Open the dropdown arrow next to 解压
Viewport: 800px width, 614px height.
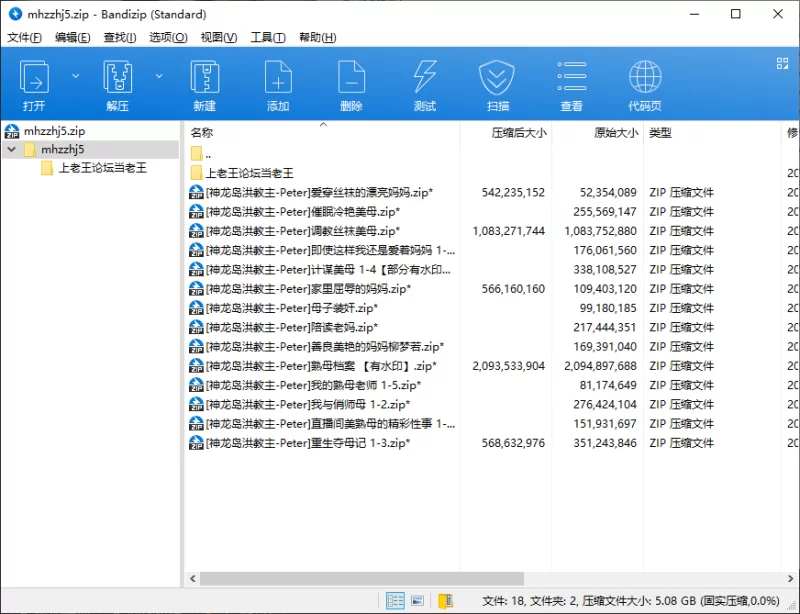[x=159, y=75]
